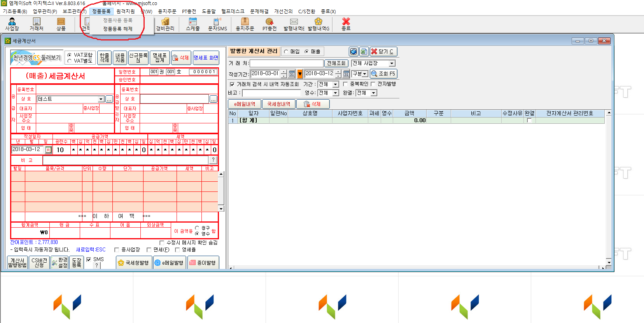644x323 pixels.
Task: Click the 삭제 trash button in invoice form
Action: [180, 58]
